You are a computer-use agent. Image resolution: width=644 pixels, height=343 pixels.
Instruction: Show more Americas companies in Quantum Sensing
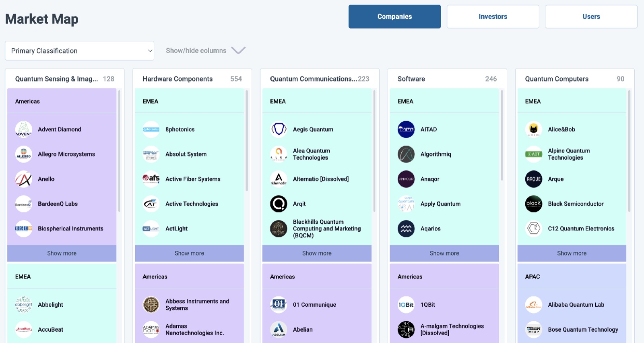point(62,253)
